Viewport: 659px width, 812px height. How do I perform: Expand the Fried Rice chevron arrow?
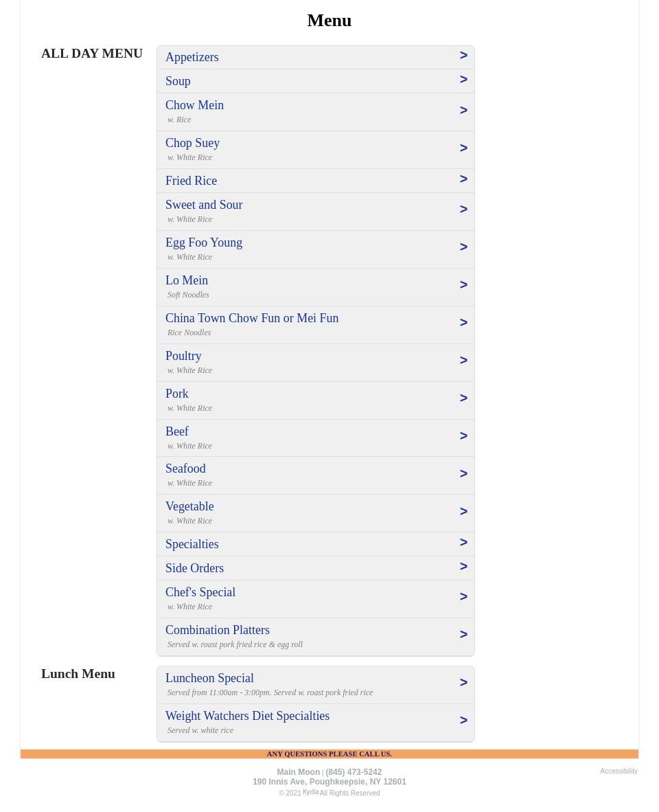[x=463, y=179]
